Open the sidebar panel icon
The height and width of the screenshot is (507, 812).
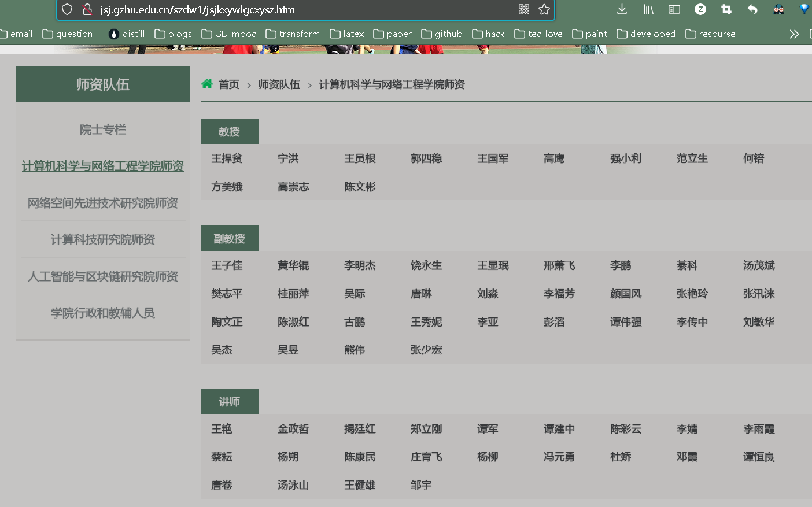[674, 9]
